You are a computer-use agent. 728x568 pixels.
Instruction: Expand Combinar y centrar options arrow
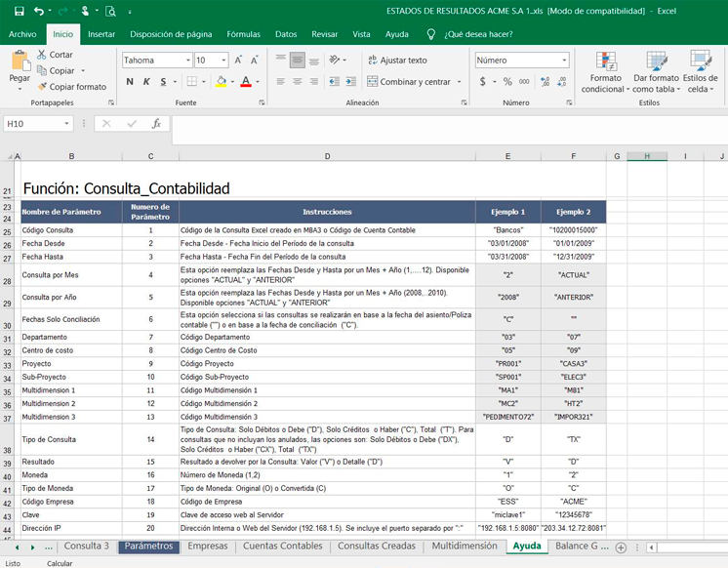coord(460,82)
